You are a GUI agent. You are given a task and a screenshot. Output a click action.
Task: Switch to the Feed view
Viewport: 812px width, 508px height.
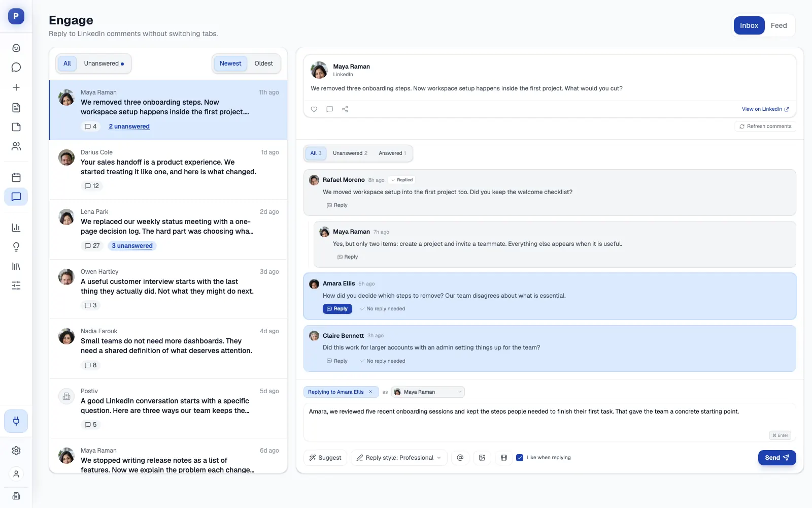tap(779, 25)
